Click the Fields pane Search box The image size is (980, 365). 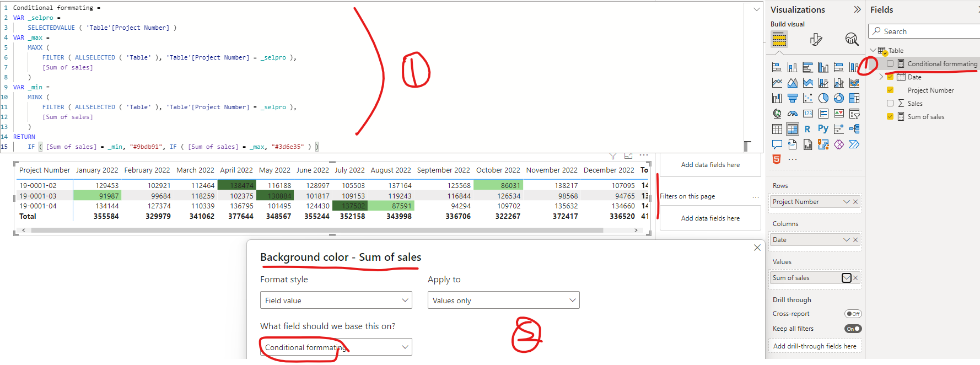pos(925,31)
